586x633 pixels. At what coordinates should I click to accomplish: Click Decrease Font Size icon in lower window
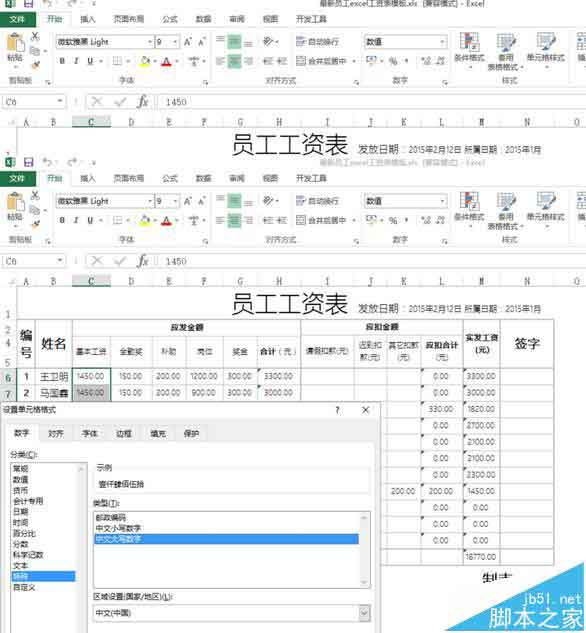201,201
